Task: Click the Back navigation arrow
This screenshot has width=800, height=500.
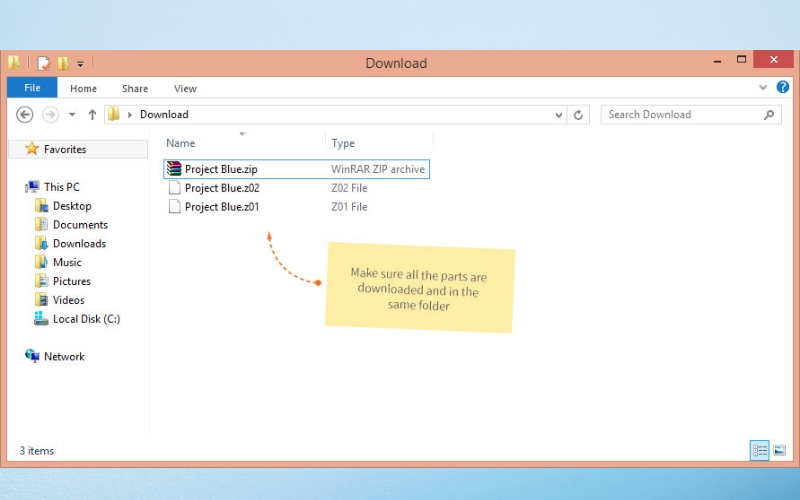Action: [24, 115]
